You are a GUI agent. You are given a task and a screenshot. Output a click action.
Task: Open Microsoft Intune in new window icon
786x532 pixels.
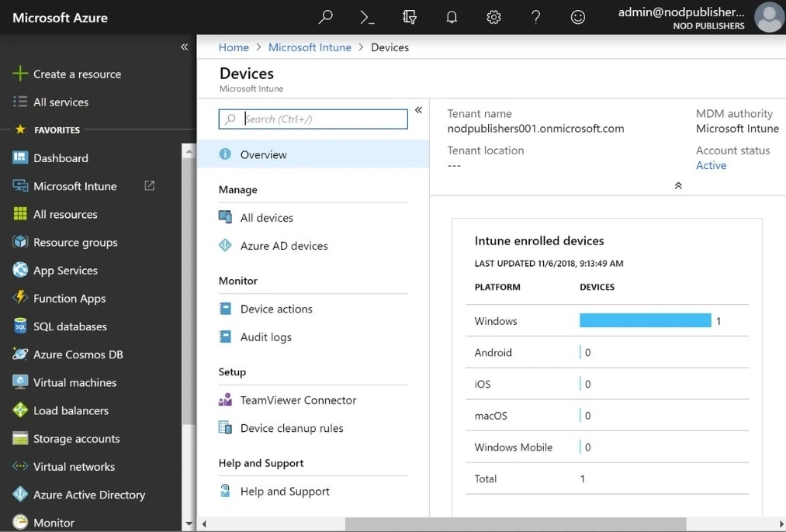coord(150,186)
